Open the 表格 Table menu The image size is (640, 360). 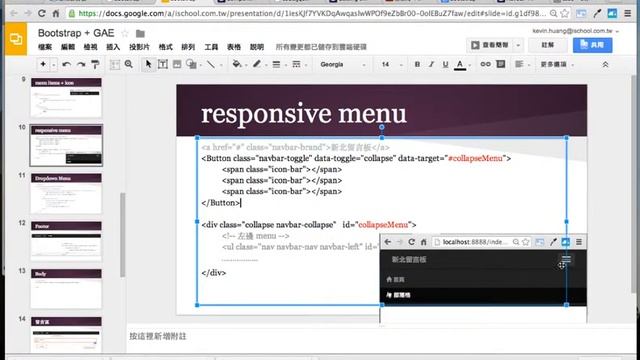pyautogui.click(x=233, y=47)
